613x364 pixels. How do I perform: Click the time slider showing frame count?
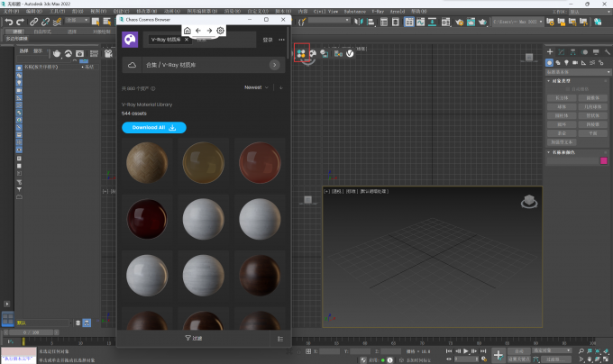(32, 332)
